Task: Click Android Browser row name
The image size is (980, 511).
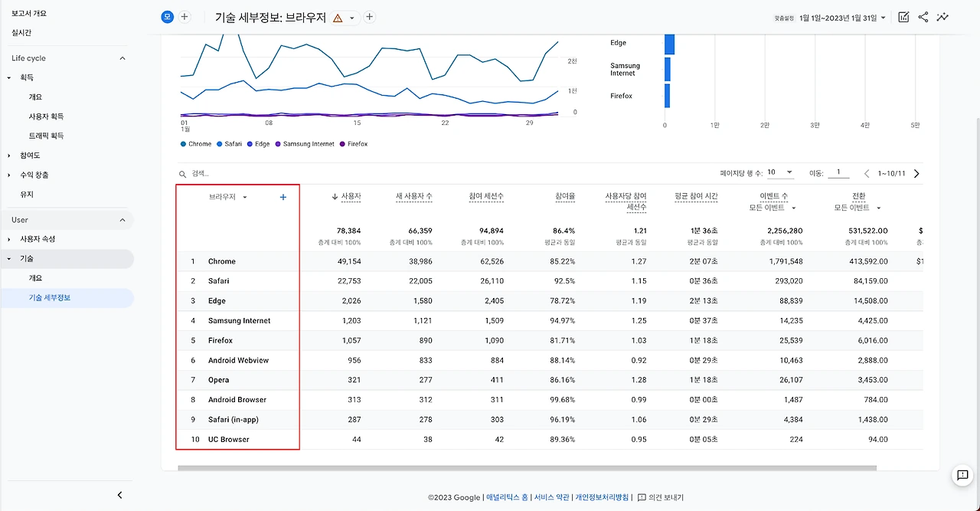Action: pos(237,400)
